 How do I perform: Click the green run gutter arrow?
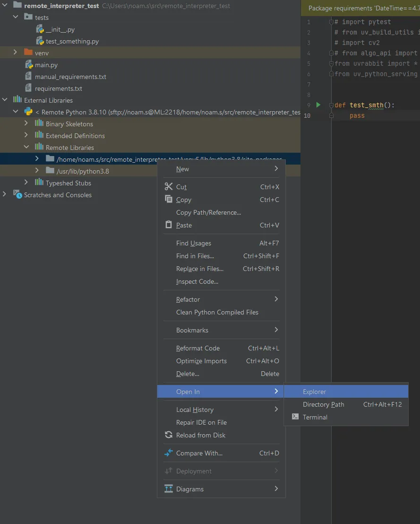coord(318,105)
